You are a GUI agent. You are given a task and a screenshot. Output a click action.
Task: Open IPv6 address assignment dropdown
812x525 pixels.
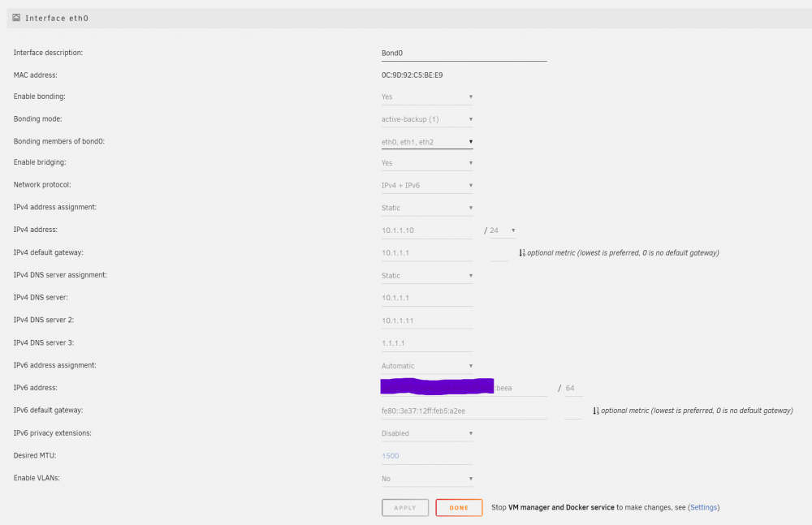[427, 365]
